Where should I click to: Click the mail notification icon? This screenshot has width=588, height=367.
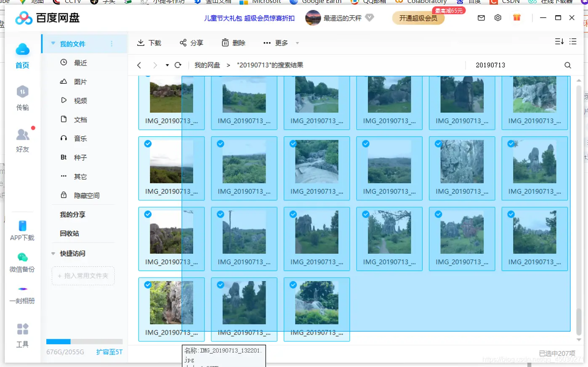(x=481, y=17)
